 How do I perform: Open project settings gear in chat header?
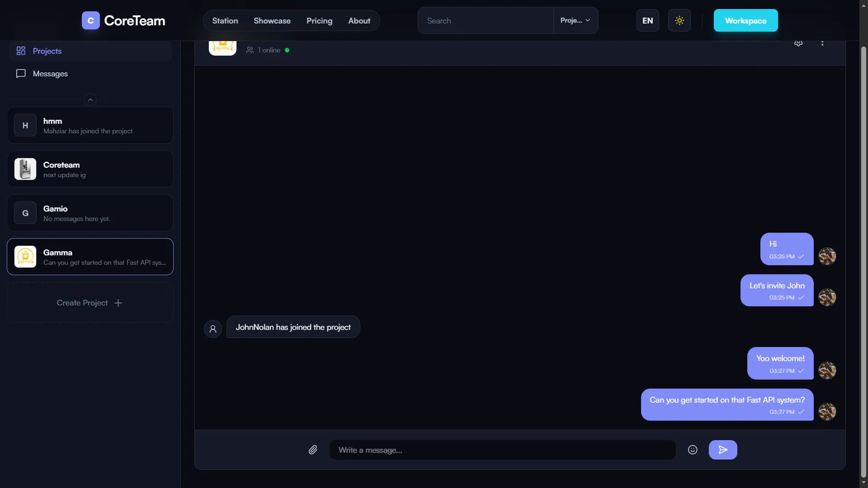(798, 43)
